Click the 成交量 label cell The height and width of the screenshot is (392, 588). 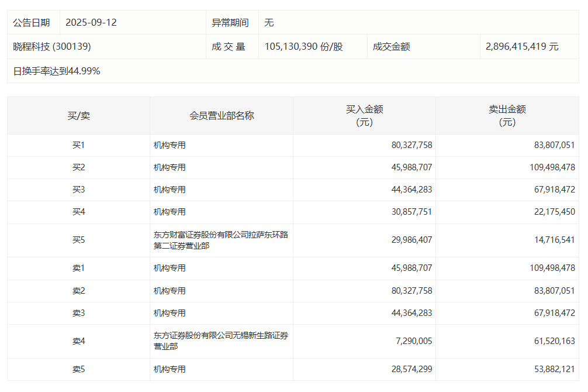tap(231, 47)
